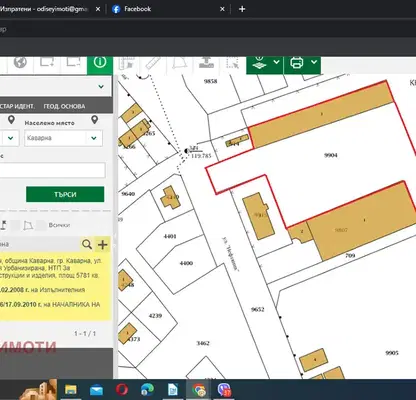Screen dimensions: 416x400
Task: Click parcel label 9905 on the map
Action: point(392,353)
